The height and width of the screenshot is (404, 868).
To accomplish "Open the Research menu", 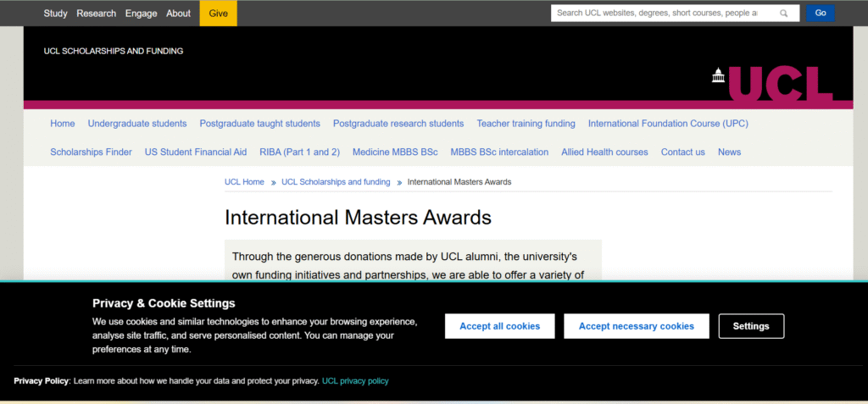I will 97,14.
